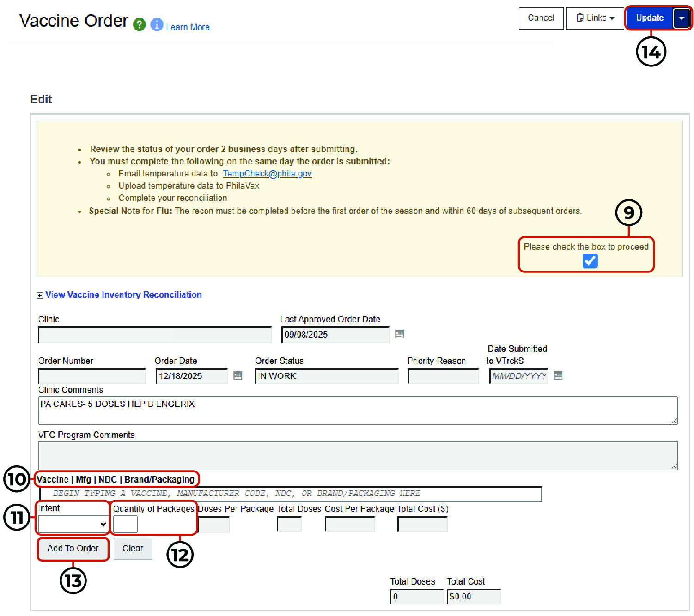Viewport: 694px width, 616px height.
Task: Click the TempCheck@phila.gov email link
Action: click(267, 174)
